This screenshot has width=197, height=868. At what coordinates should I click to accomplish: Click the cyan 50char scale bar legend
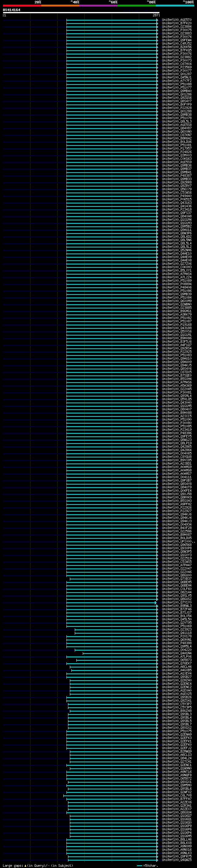point(139,866)
